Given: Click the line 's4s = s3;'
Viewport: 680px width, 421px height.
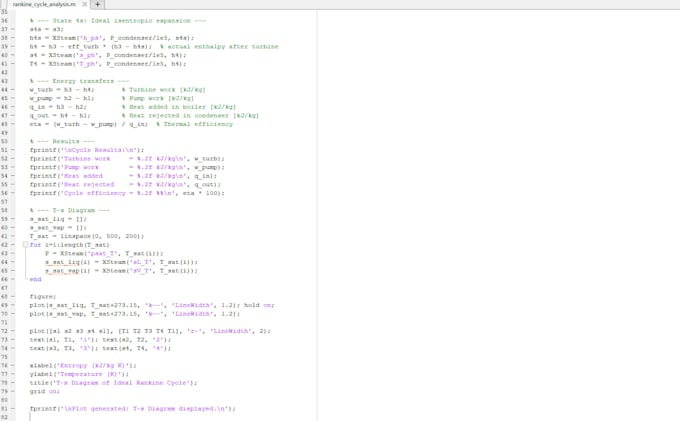Looking at the screenshot, I should pos(46,29).
